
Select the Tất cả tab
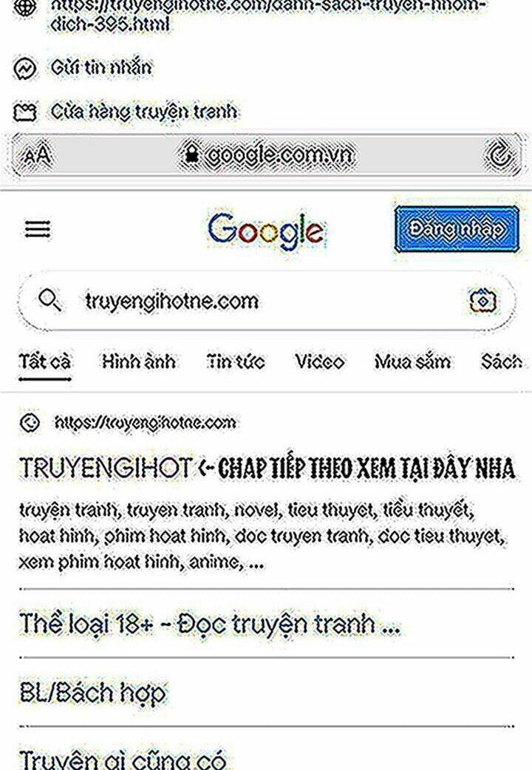pos(45,362)
